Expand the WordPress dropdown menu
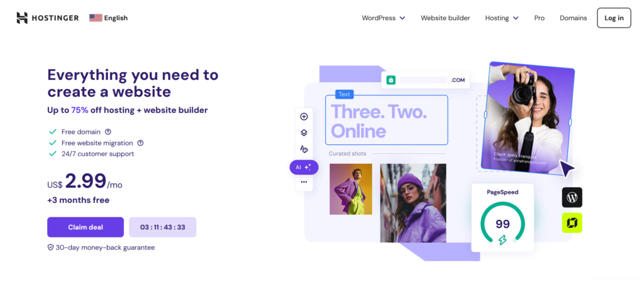 tap(384, 18)
